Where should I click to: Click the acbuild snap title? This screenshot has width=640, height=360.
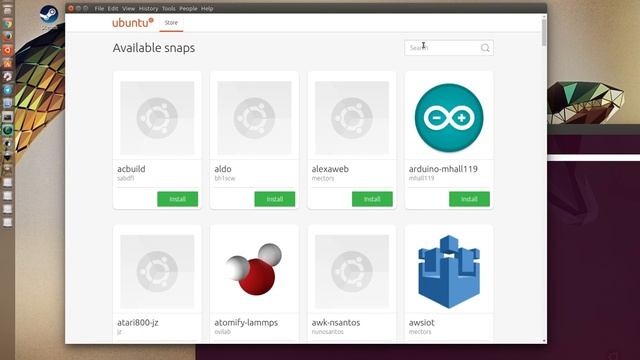point(131,169)
